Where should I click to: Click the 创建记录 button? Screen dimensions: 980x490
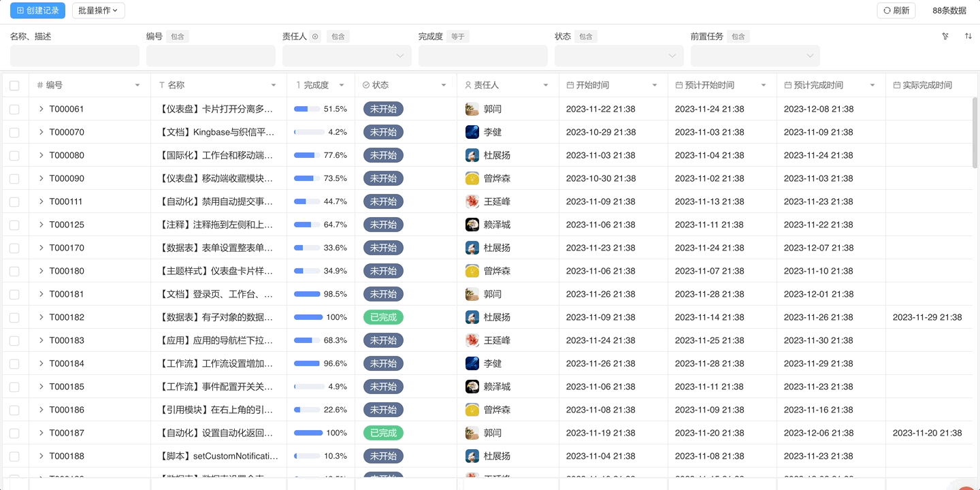(37, 10)
